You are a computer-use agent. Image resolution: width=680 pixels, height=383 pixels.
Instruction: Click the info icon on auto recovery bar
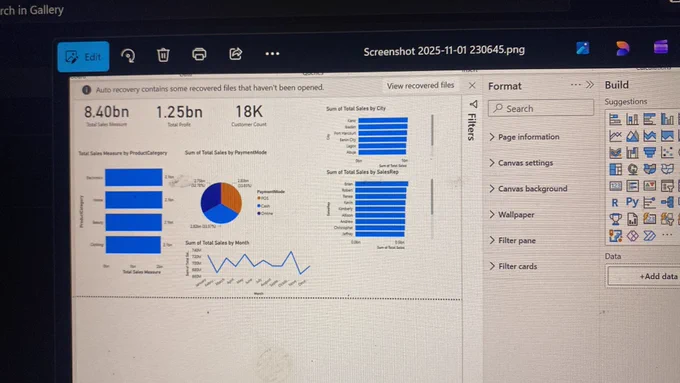click(x=86, y=90)
